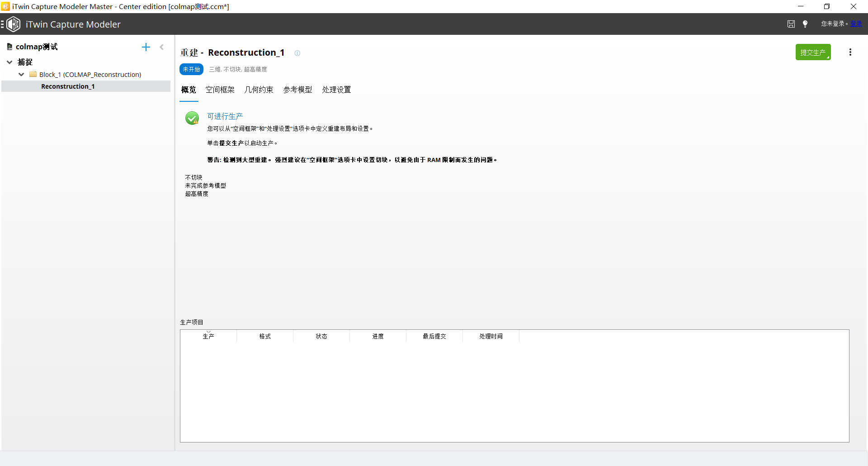Click the blue plus add icon
The width and height of the screenshot is (868, 466).
click(x=146, y=47)
